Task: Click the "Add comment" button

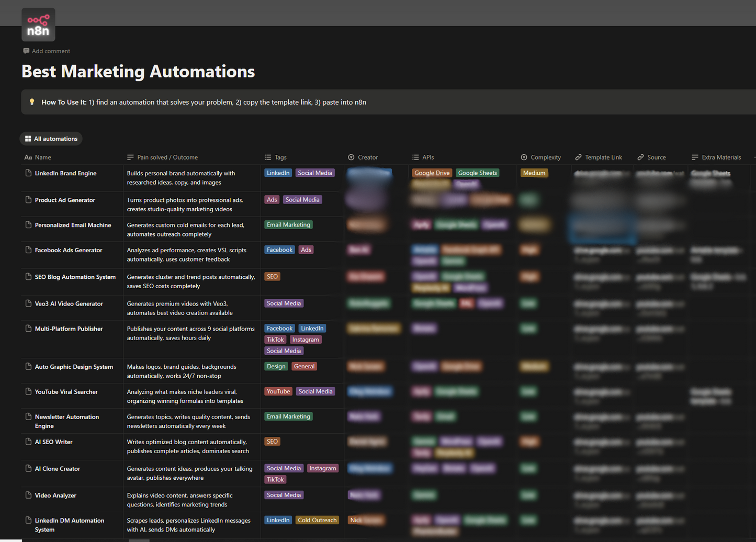Action: (x=50, y=51)
